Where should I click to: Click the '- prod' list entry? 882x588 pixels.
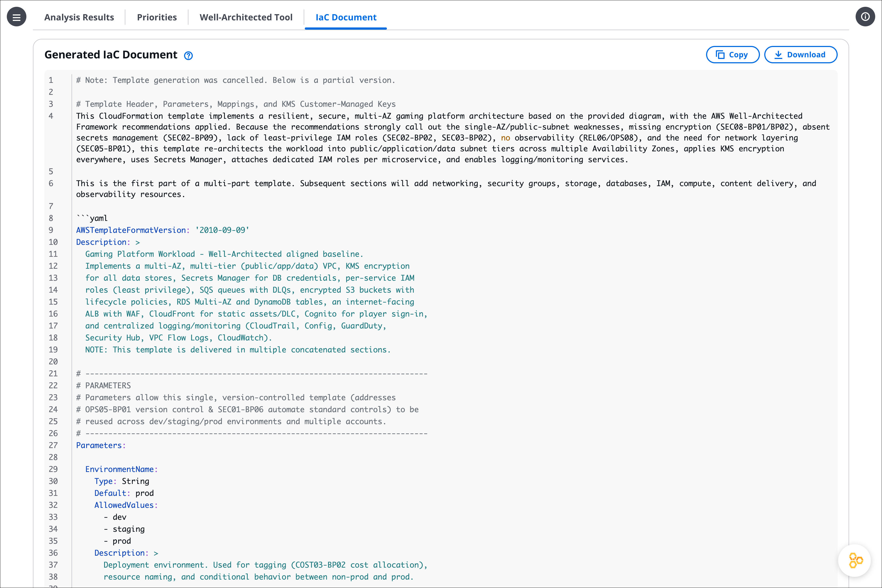[117, 541]
